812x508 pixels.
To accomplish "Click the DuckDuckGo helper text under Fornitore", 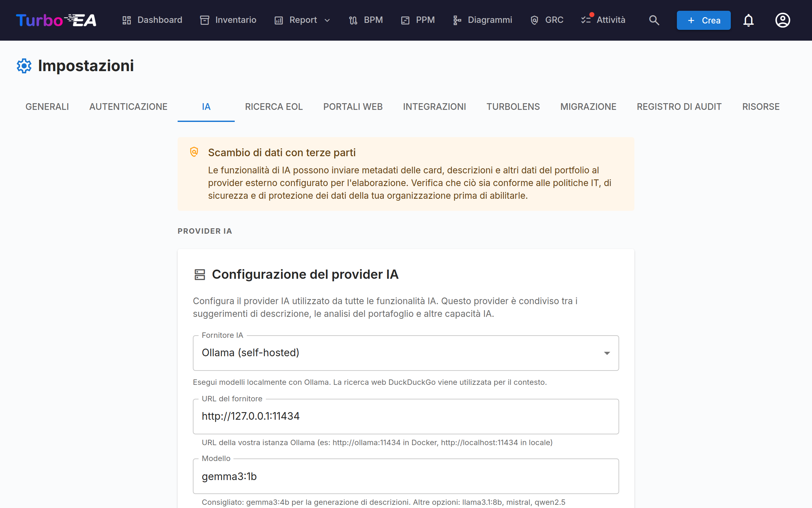I will click(x=370, y=382).
